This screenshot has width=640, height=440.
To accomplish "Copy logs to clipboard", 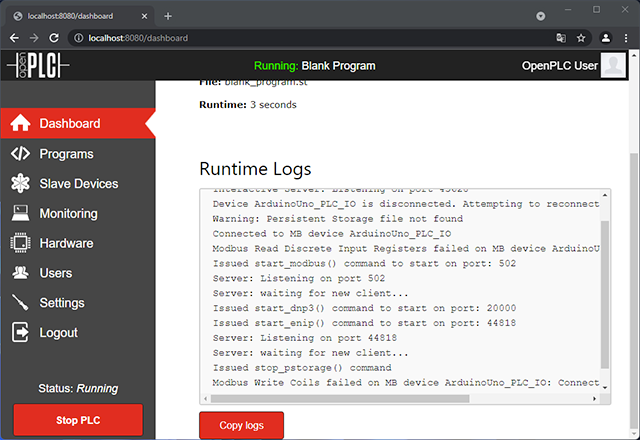I will [241, 425].
